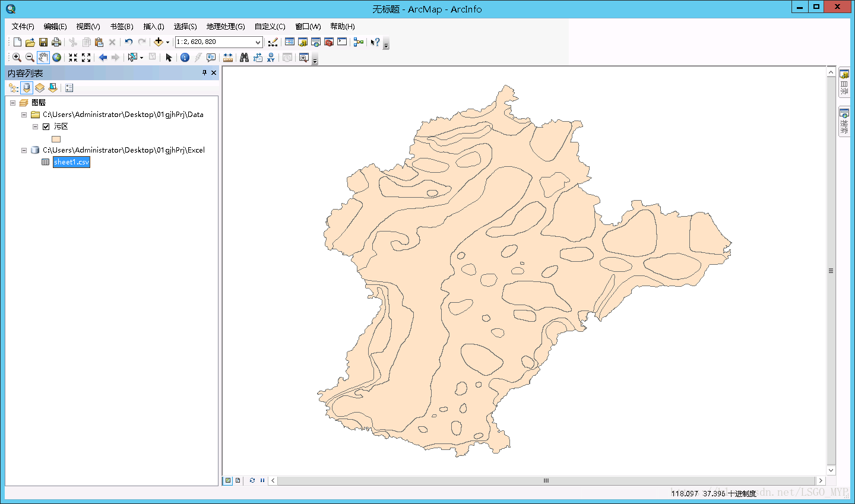Open the Python window icon
855x504 pixels.
342,42
